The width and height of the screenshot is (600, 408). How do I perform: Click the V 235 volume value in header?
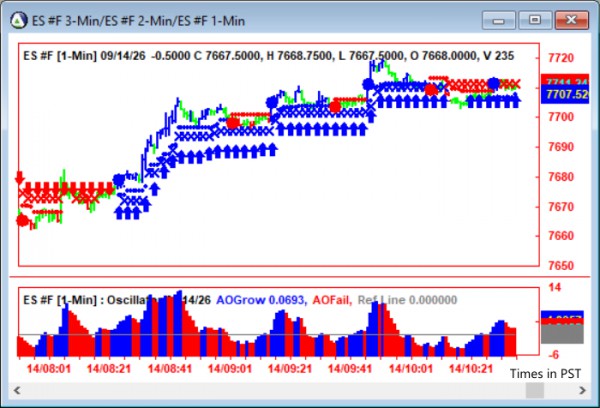[499, 56]
